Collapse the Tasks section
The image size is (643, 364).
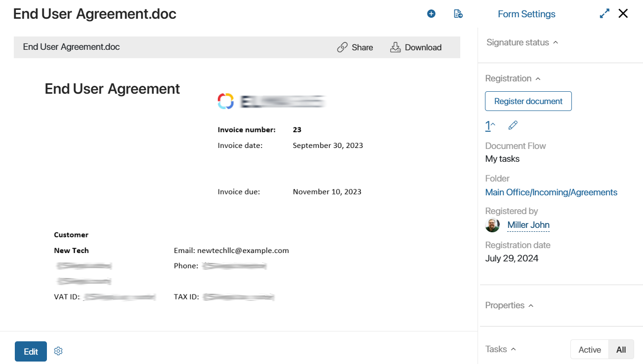point(501,349)
